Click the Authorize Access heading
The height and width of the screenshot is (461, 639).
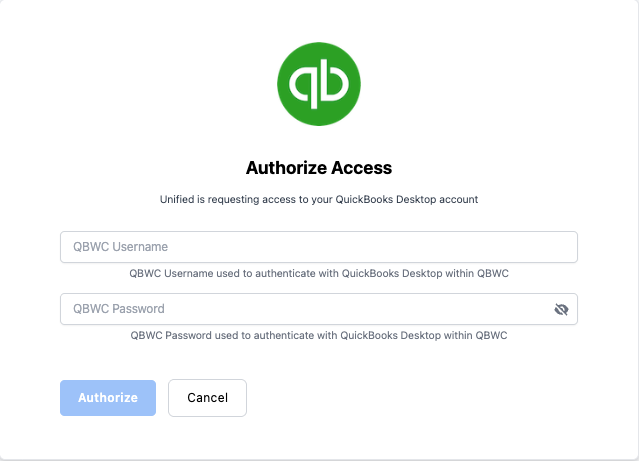319,167
